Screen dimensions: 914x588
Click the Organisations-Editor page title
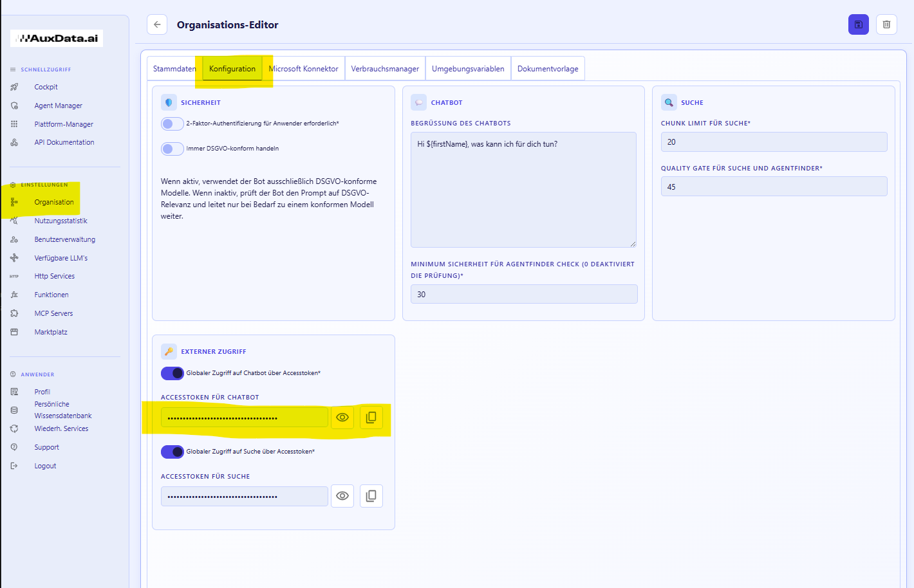tap(228, 24)
